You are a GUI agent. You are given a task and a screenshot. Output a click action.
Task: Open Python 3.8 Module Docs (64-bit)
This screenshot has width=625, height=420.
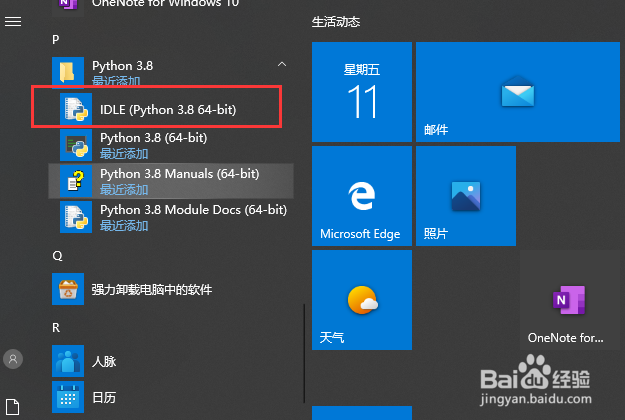pos(171,217)
